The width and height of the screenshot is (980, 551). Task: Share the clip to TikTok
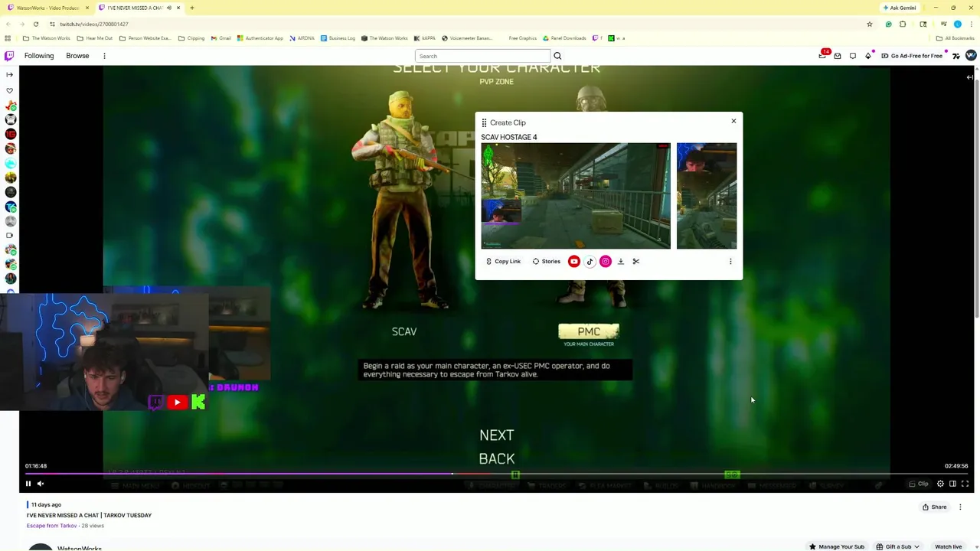click(x=590, y=262)
